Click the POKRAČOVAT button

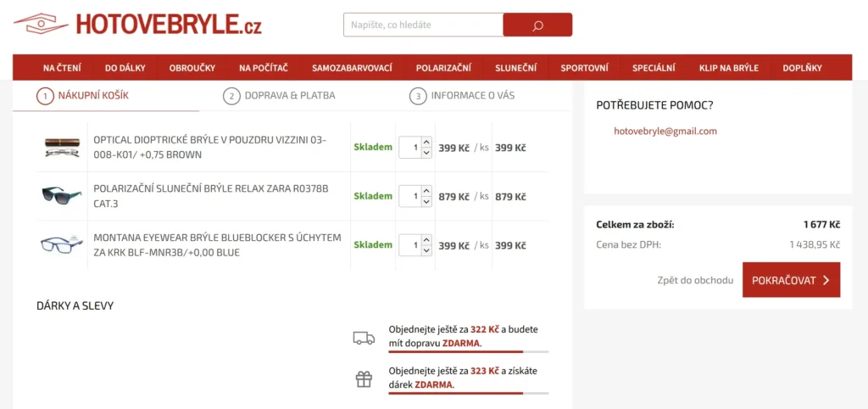point(791,280)
